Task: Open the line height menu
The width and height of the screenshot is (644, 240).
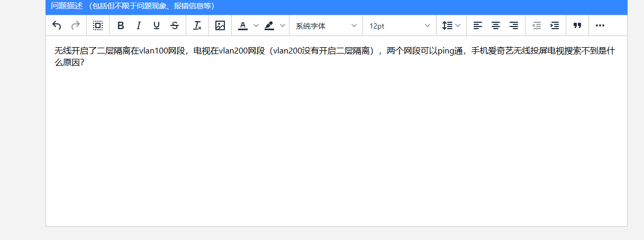Action: (451, 25)
